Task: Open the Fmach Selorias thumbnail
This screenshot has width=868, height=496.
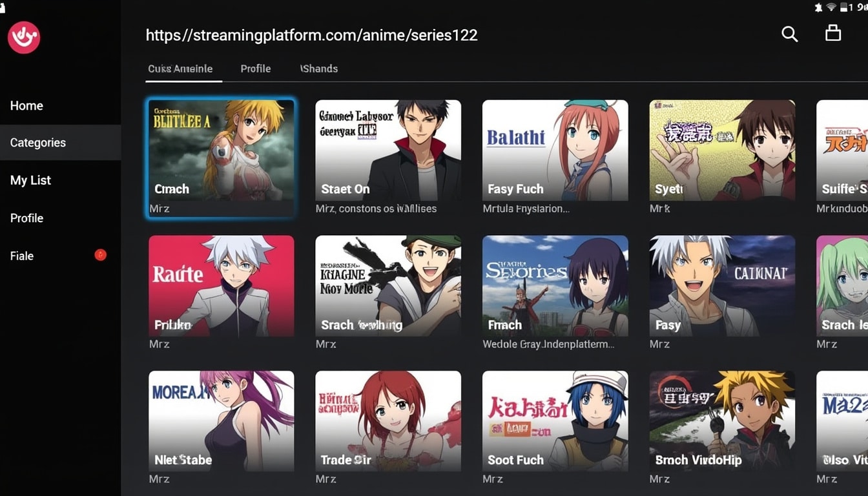Action: [555, 285]
